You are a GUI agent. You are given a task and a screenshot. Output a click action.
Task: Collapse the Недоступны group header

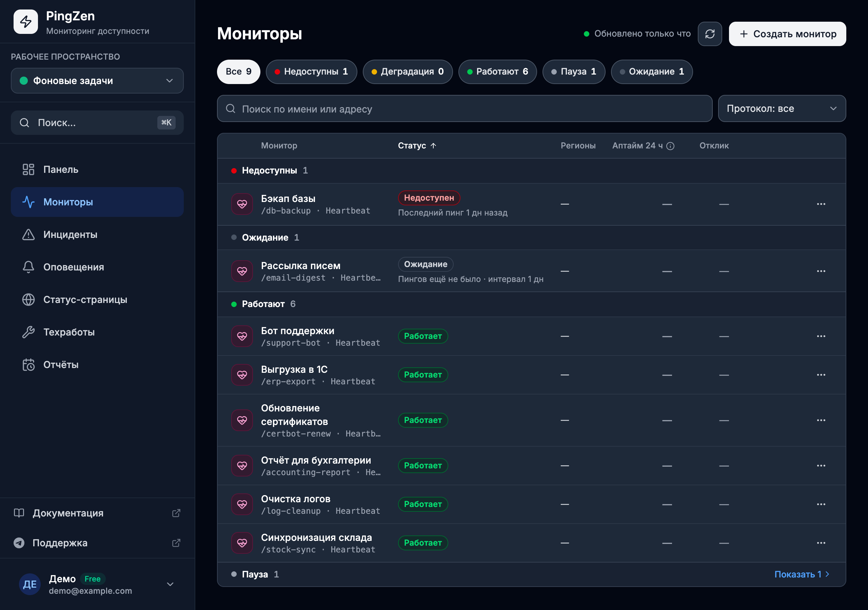coord(531,170)
